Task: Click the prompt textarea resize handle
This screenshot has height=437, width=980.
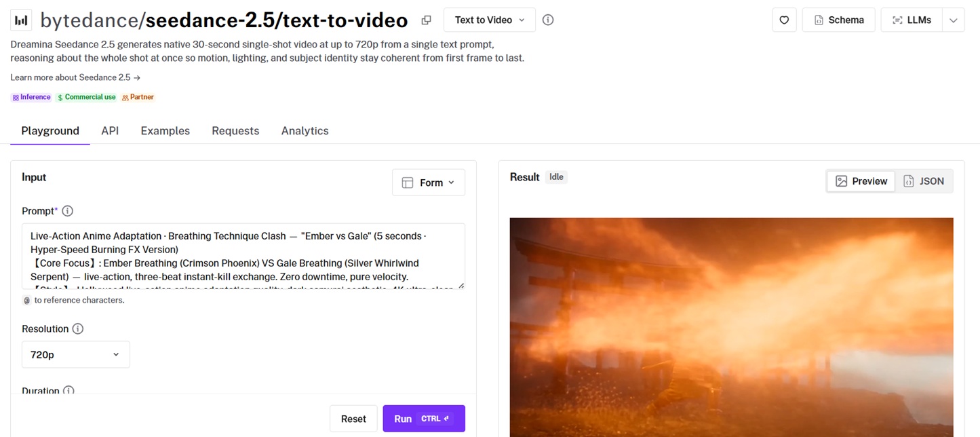Action: pos(461,286)
